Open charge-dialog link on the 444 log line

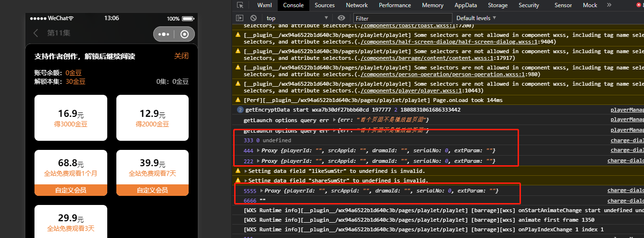[627, 150]
